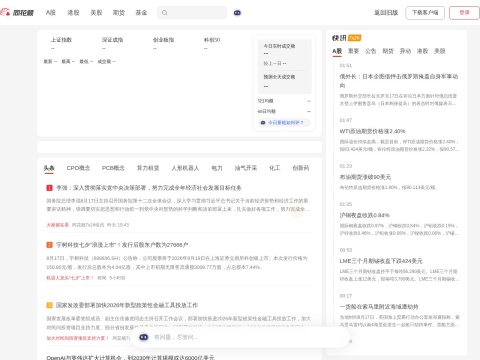Click the 5日均额 row
The height and width of the screenshot is (360, 480).
click(x=284, y=101)
